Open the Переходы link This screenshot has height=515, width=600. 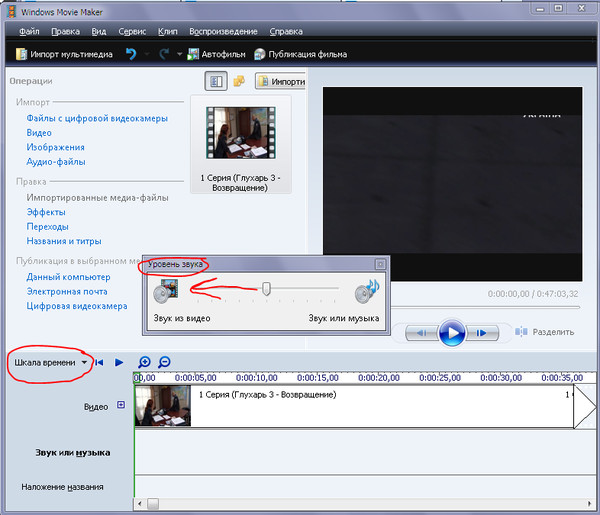(47, 227)
